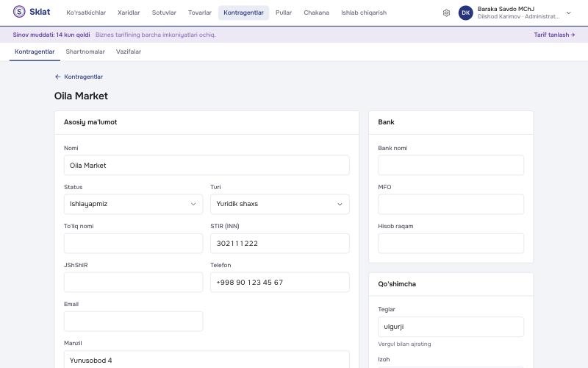Click the Sklat logo icon
The height and width of the screenshot is (368, 588).
[19, 12]
